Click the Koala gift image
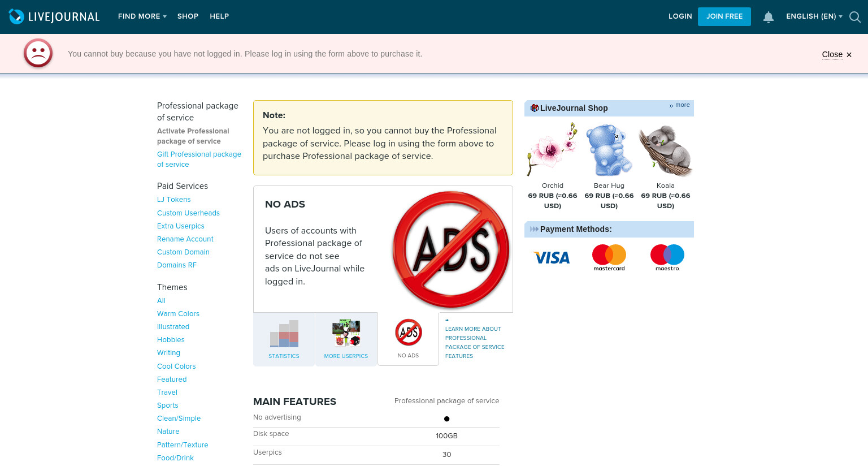Viewport: 868px width, 466px height. click(x=666, y=150)
